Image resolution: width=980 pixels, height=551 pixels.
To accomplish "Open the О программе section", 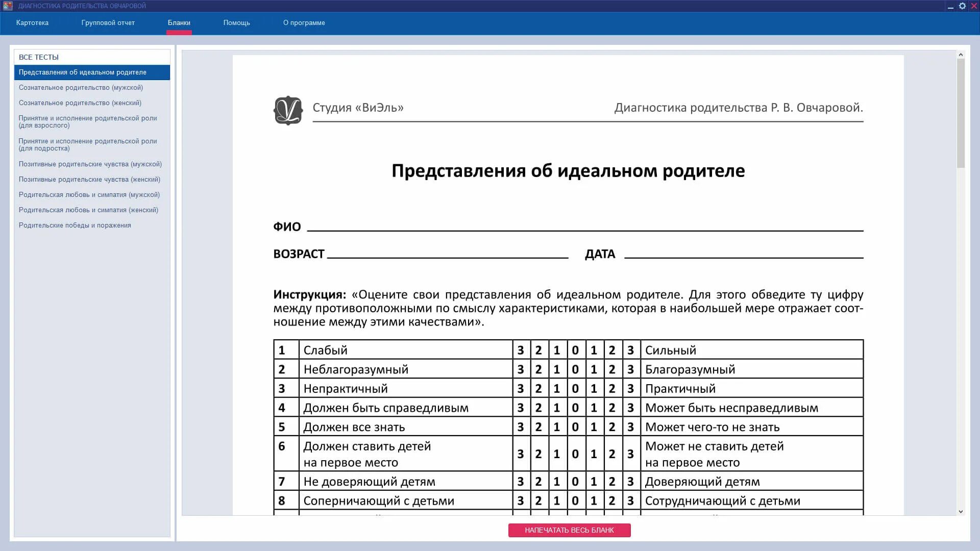I will click(x=304, y=23).
